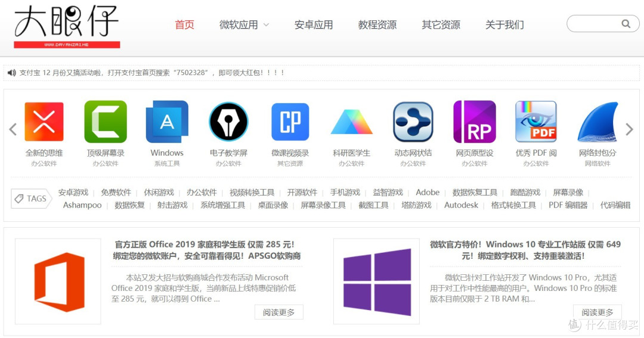Open the CP 微课视频录 icon
Screen dimensions: 644x338
[290, 122]
